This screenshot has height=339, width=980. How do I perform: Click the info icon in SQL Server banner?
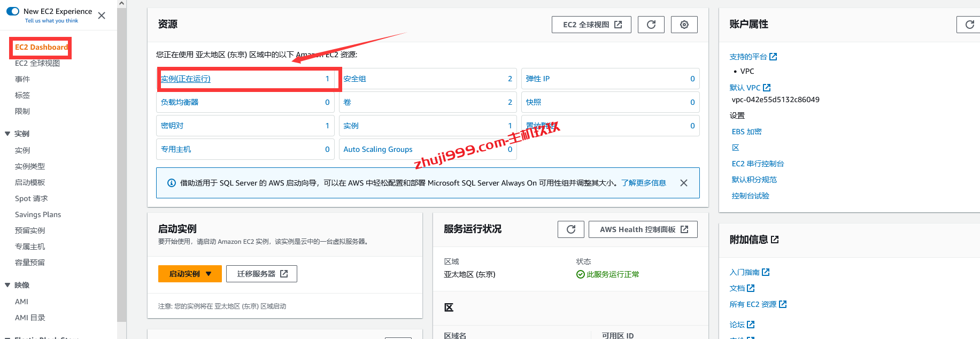[x=172, y=183]
